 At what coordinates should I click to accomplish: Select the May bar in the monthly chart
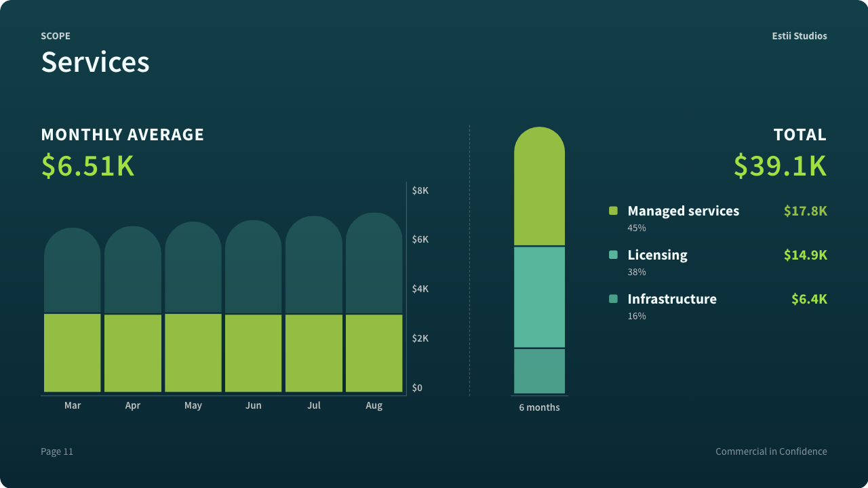[x=193, y=307]
